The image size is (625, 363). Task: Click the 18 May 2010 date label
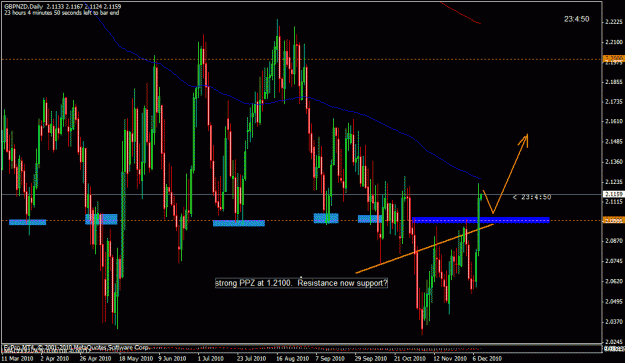[136, 358]
